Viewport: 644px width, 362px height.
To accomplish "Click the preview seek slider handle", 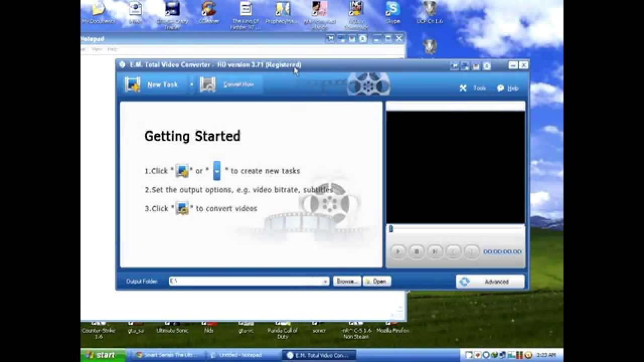I will (x=391, y=229).
